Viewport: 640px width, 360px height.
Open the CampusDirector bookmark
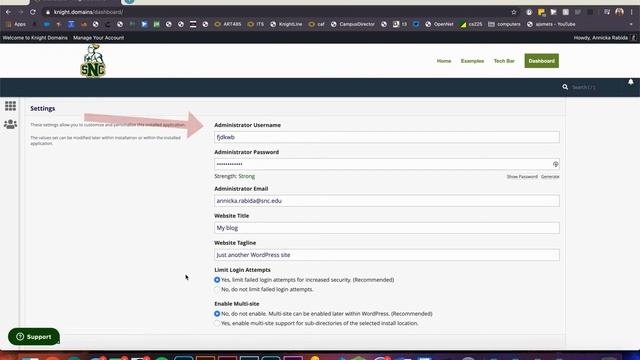pos(353,24)
